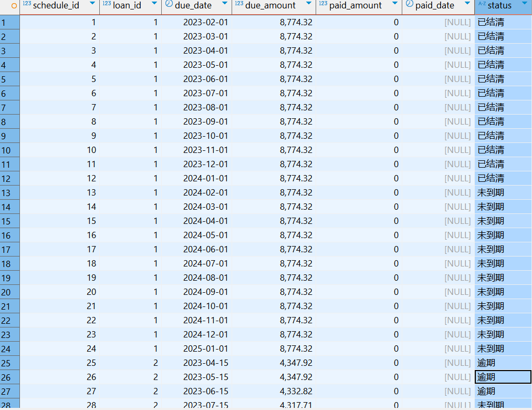Click the clock icon beside due_date header
The height and width of the screenshot is (410, 532).
(x=169, y=5)
